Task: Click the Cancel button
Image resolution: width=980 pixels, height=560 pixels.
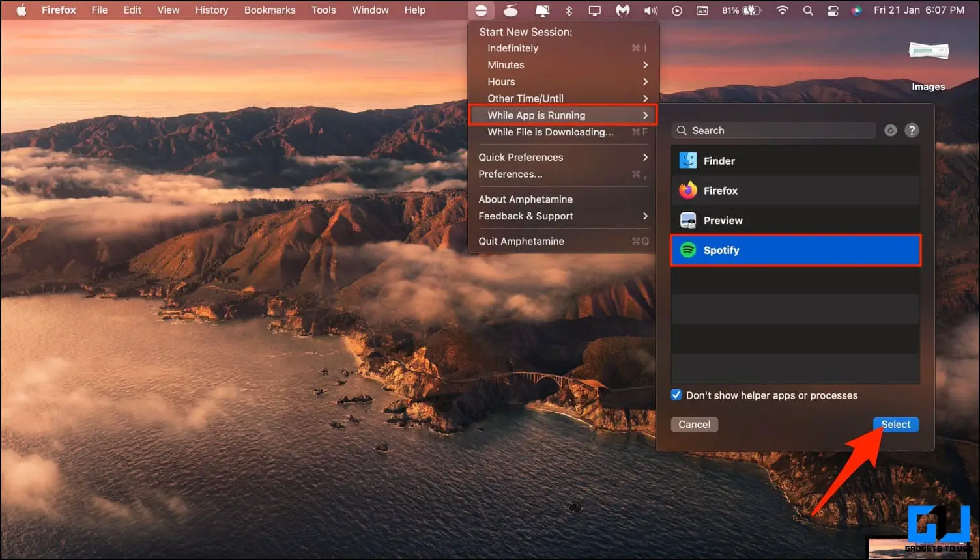Action: pos(695,424)
